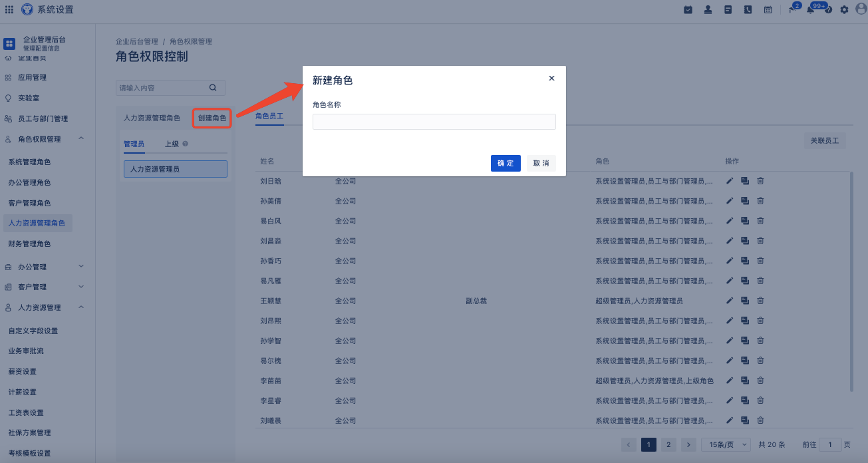Open 实验室 in the sidebar
This screenshot has width=868, height=463.
[x=29, y=98]
